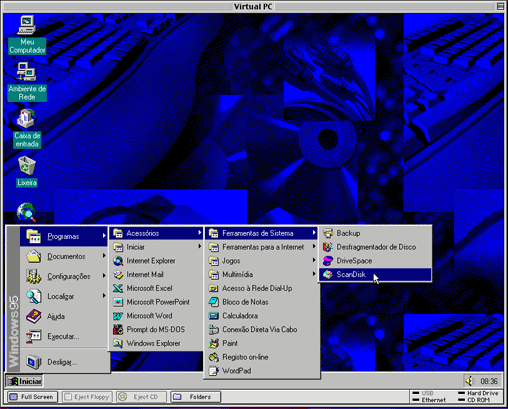Expand the Documentos submenu arrow
The image size is (508, 409).
point(104,256)
